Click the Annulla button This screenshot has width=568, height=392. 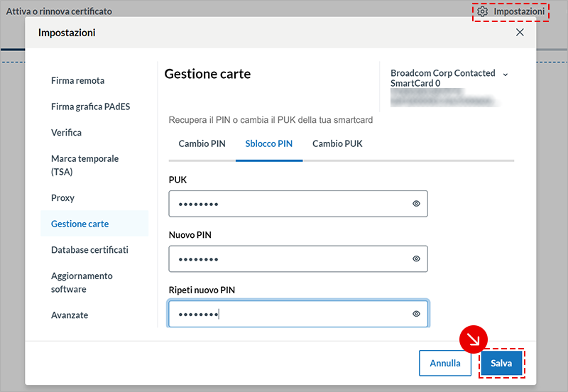point(445,363)
